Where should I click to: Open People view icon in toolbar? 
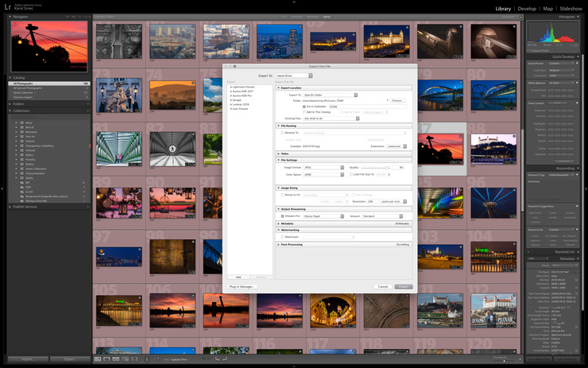click(134, 359)
